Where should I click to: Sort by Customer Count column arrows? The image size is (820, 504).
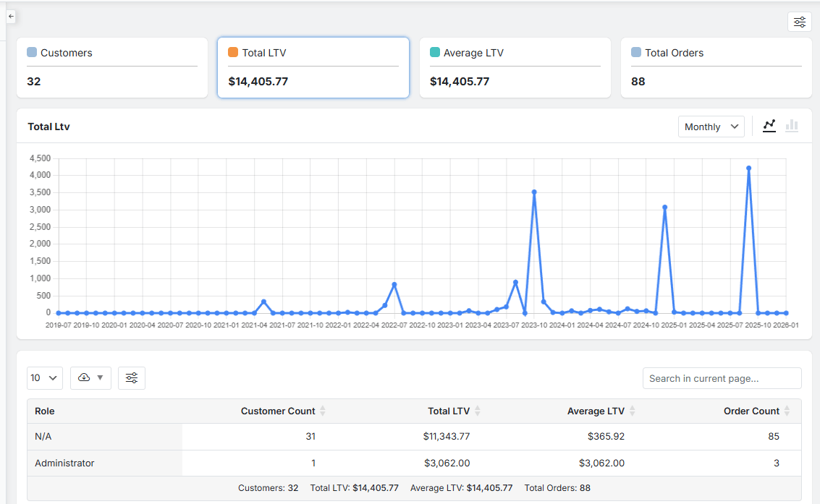323,411
